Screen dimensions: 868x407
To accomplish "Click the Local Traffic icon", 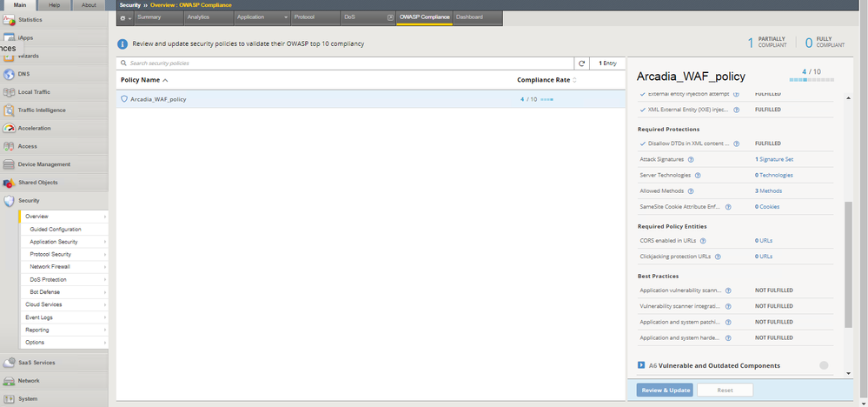I will coord(9,92).
